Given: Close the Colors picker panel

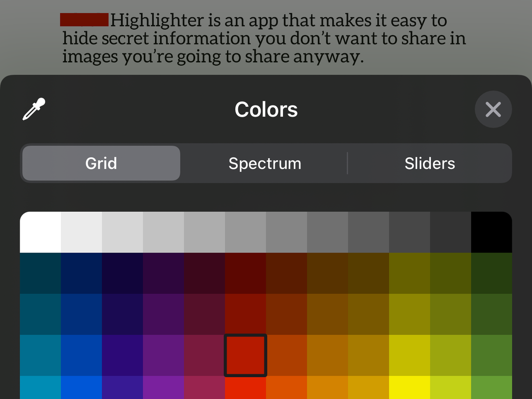Looking at the screenshot, I should pyautogui.click(x=493, y=110).
